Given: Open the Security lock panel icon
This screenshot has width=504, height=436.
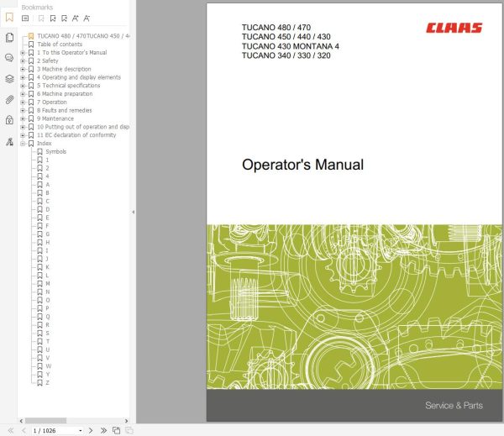Looking at the screenshot, I should point(9,120).
